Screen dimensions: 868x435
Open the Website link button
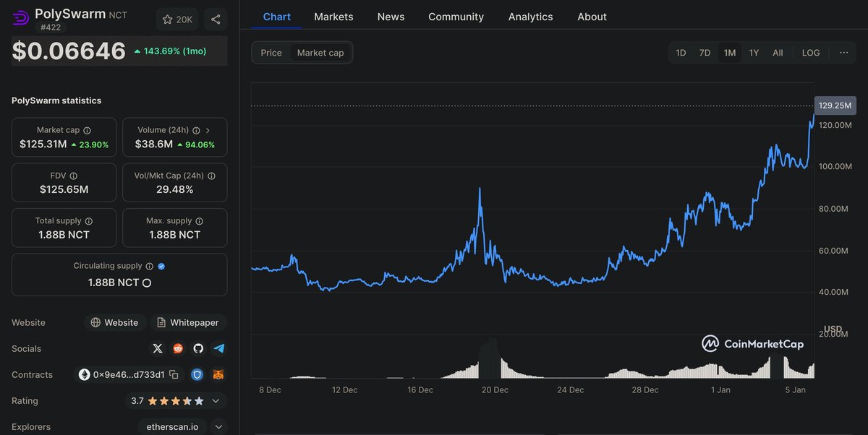(115, 322)
